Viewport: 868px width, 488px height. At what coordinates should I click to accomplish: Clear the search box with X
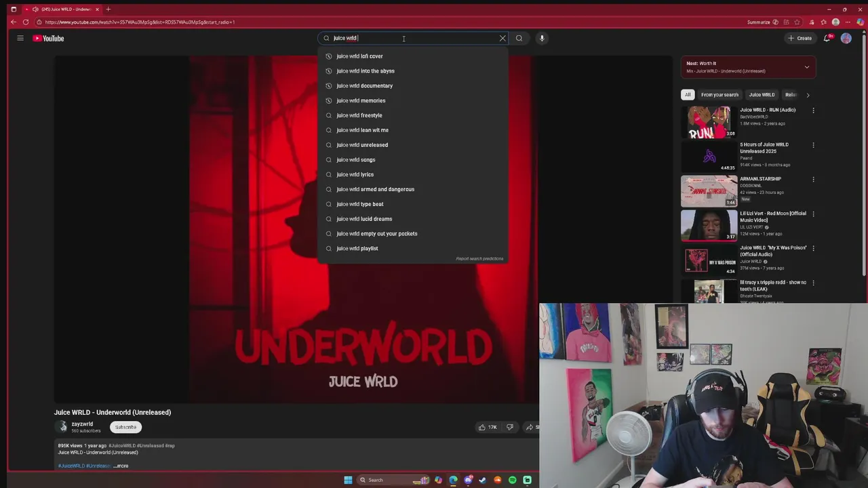502,38
